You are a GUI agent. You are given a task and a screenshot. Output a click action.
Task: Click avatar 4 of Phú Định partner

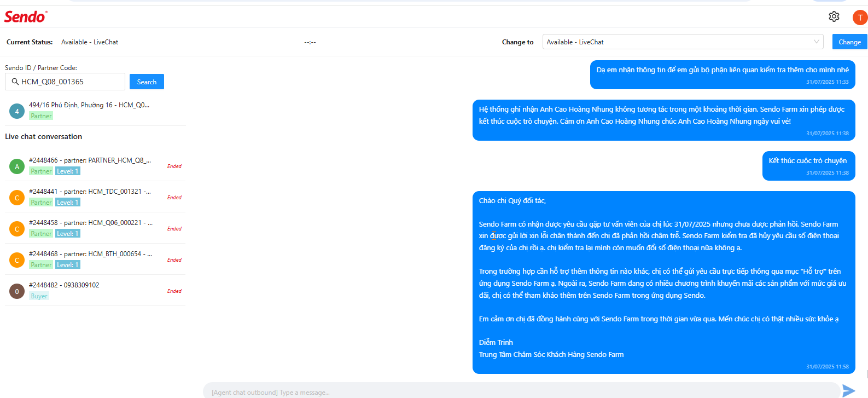point(17,111)
